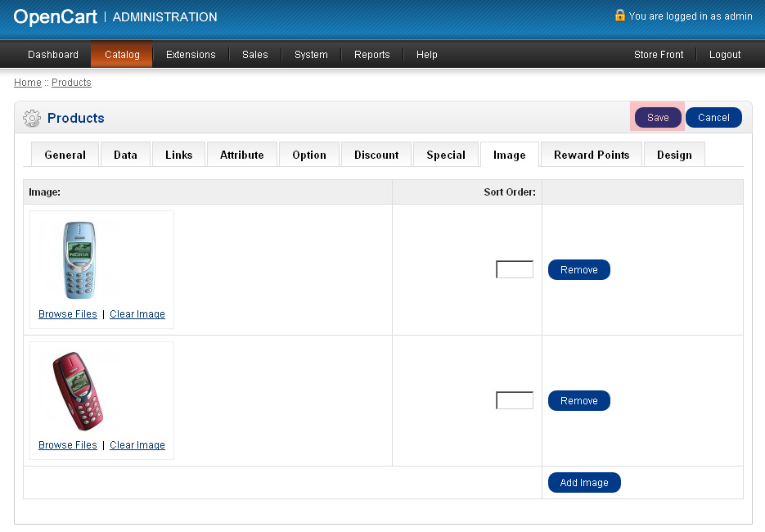
Task: Select the blue Nokia phone thumbnail
Action: (80, 260)
